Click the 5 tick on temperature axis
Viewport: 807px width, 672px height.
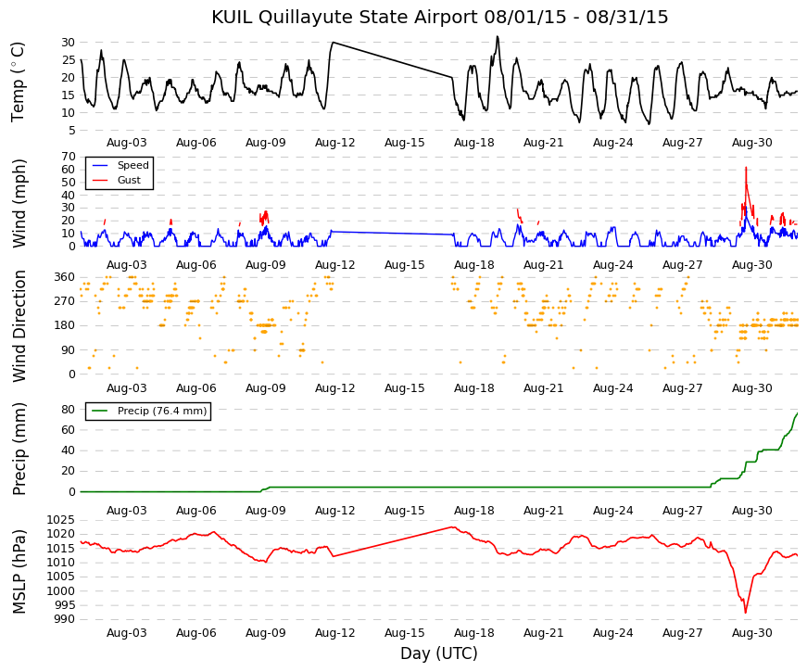coord(72,131)
